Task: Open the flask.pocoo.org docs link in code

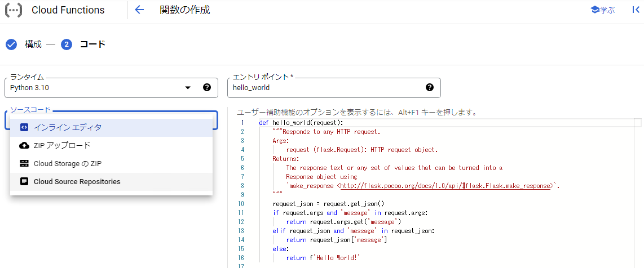Action: pyautogui.click(x=445, y=186)
